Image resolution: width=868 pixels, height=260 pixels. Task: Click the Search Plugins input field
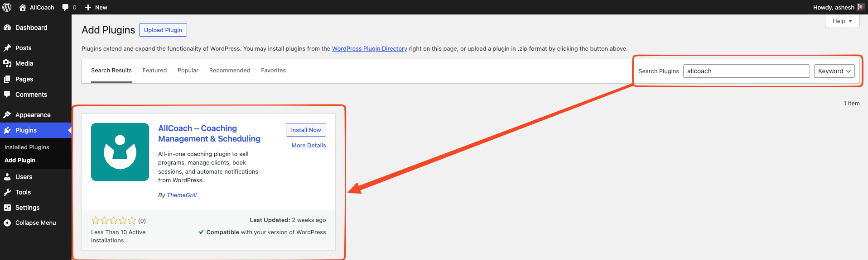click(x=746, y=71)
